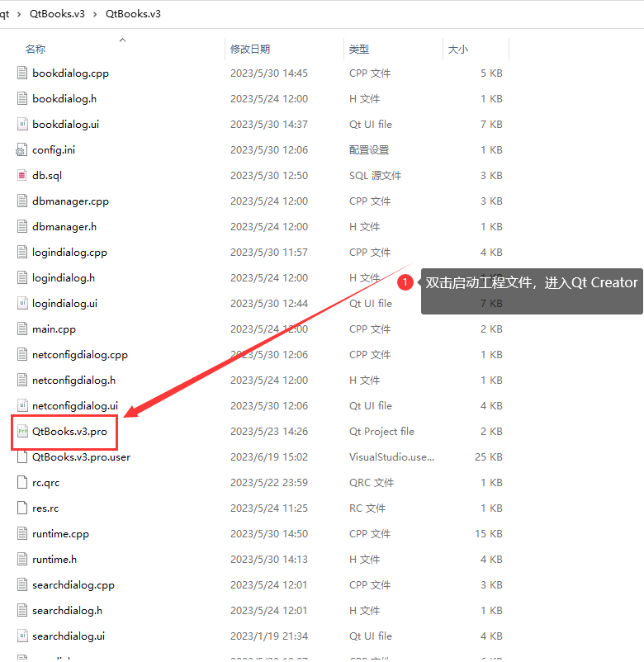Sort files by the 大小 column header
The image size is (644, 662).
click(457, 49)
